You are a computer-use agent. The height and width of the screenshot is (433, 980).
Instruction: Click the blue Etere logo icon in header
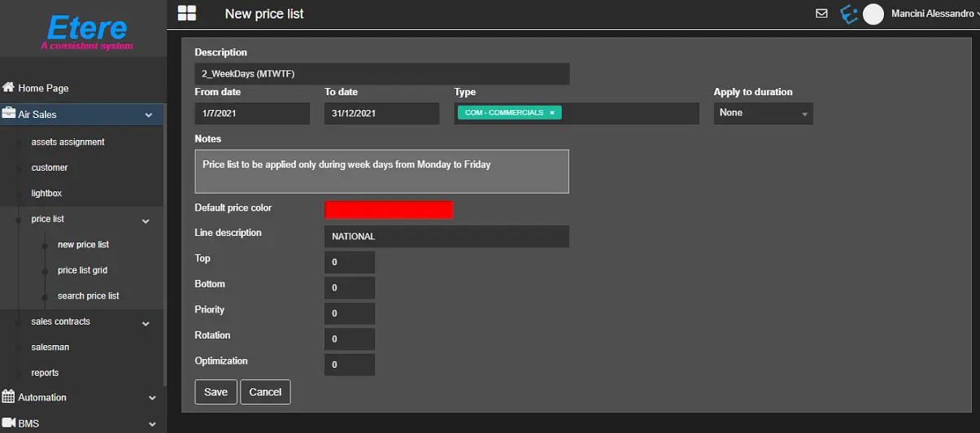(x=848, y=14)
